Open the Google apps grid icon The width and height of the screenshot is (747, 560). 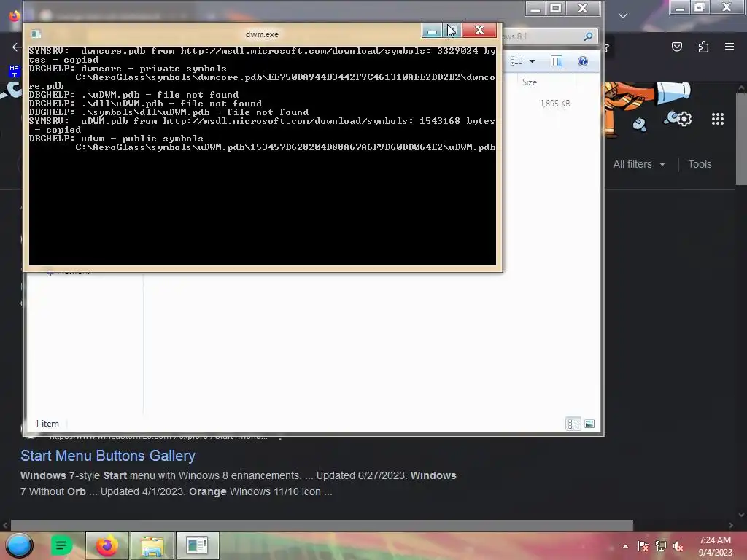(718, 119)
